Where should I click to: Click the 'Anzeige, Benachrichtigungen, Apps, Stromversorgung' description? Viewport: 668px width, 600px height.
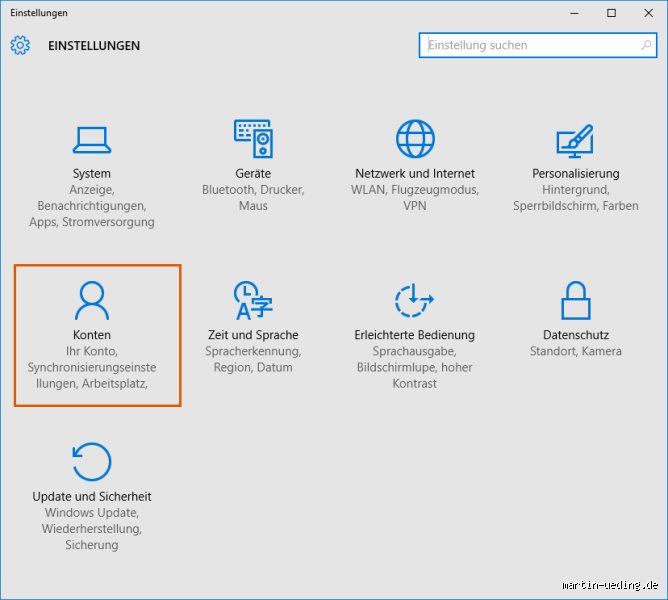[x=92, y=206]
